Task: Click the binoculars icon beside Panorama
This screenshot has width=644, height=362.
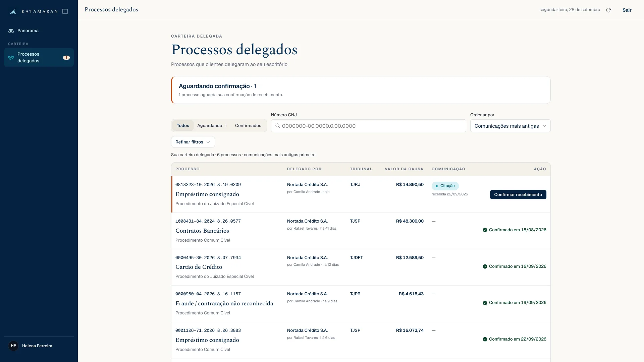Action: tap(11, 31)
